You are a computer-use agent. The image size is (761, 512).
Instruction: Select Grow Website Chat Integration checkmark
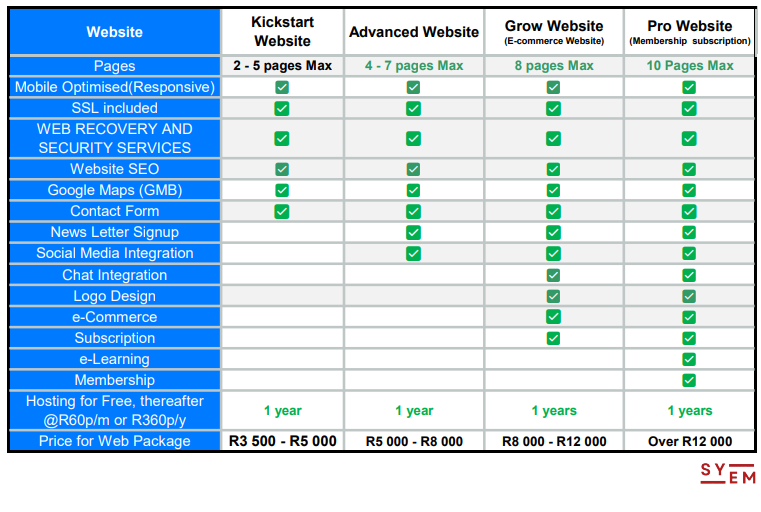(553, 275)
